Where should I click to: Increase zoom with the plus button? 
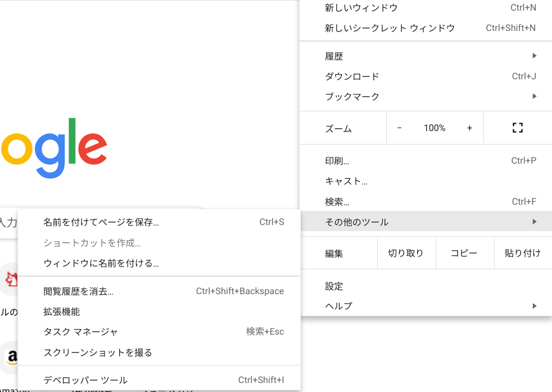[469, 128]
